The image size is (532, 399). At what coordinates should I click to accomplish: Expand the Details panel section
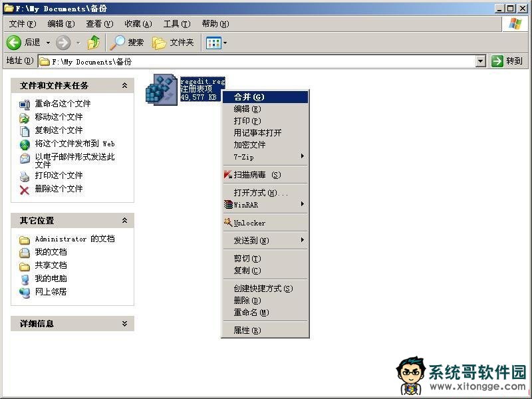pyautogui.click(x=124, y=324)
